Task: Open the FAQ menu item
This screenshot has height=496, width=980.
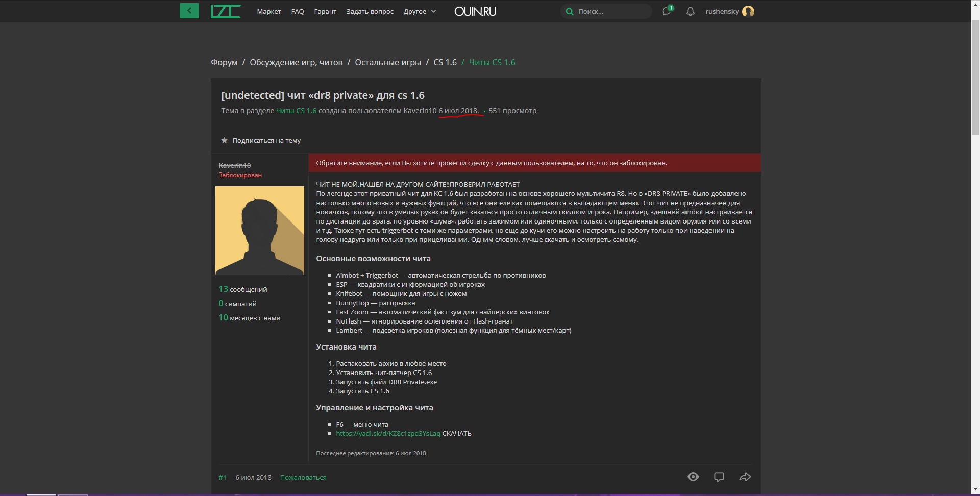Action: pos(298,11)
